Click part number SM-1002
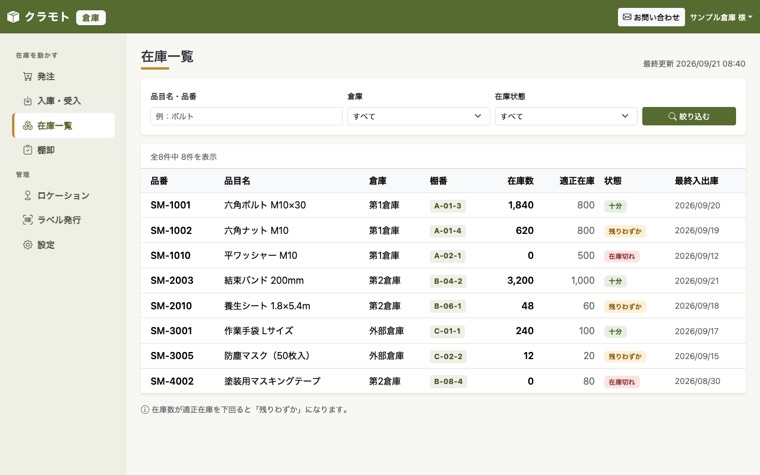The width and height of the screenshot is (760, 475). [x=171, y=230]
